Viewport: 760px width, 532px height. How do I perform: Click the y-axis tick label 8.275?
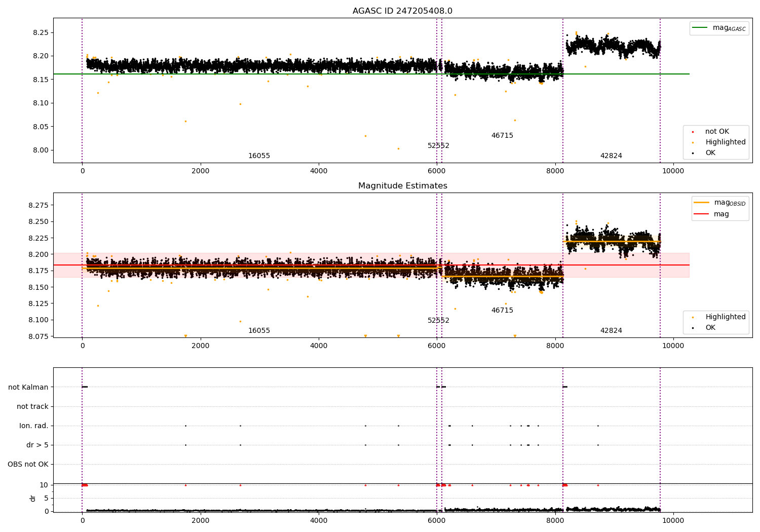tap(38, 205)
